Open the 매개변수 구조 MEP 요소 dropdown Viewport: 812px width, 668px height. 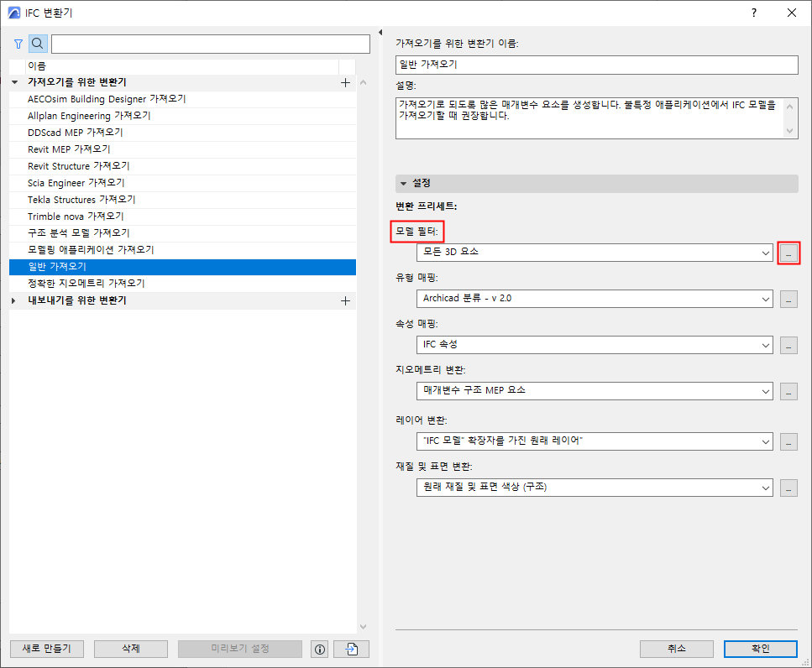(595, 391)
